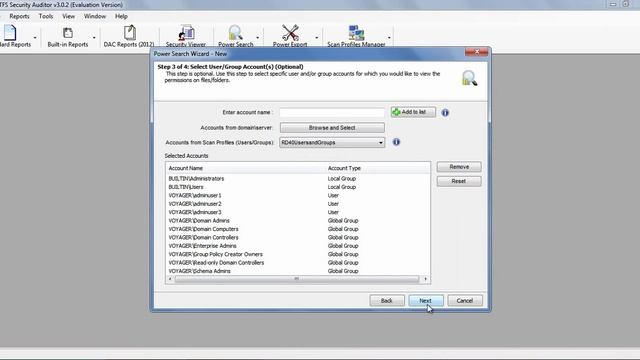Select the VOYAGER\Enterprise Admins row

point(298,246)
